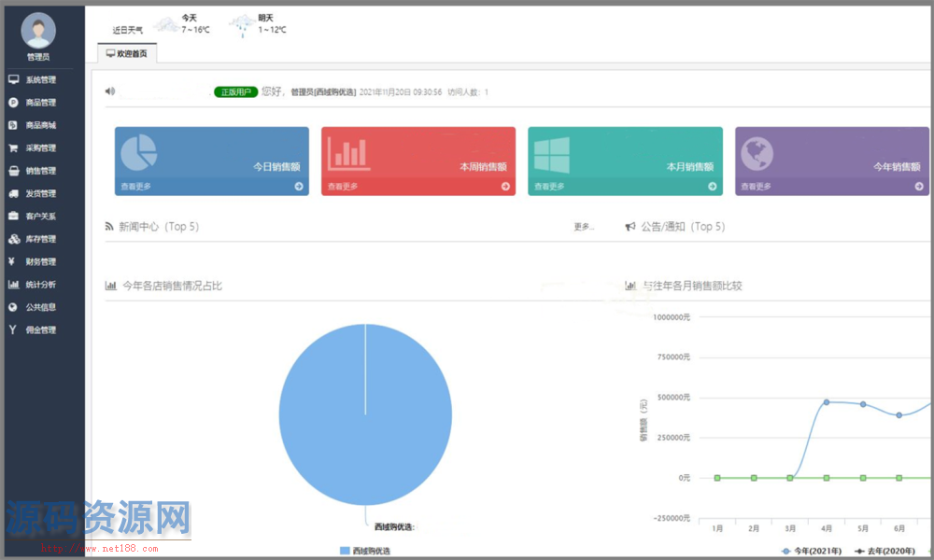The image size is (934, 560).
Task: Click the 佣金管理 Y icon
Action: 12,329
